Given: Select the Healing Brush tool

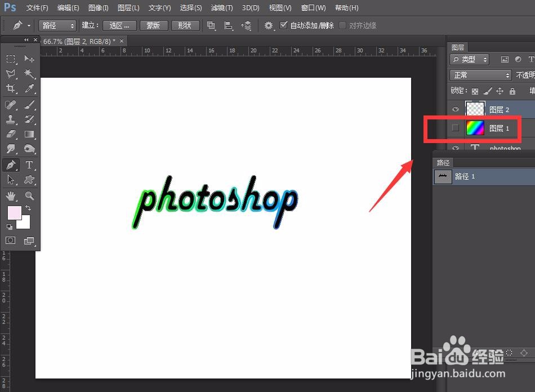Looking at the screenshot, I should pos(11,104).
